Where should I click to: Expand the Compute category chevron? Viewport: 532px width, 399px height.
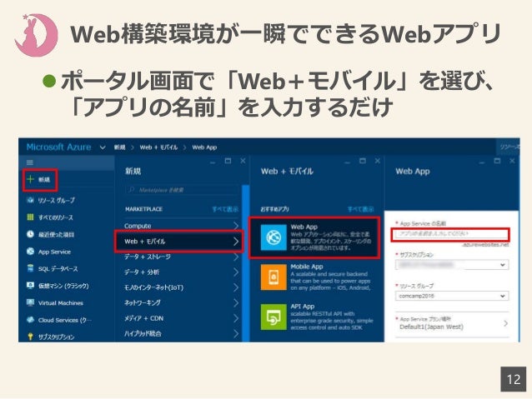[236, 226]
